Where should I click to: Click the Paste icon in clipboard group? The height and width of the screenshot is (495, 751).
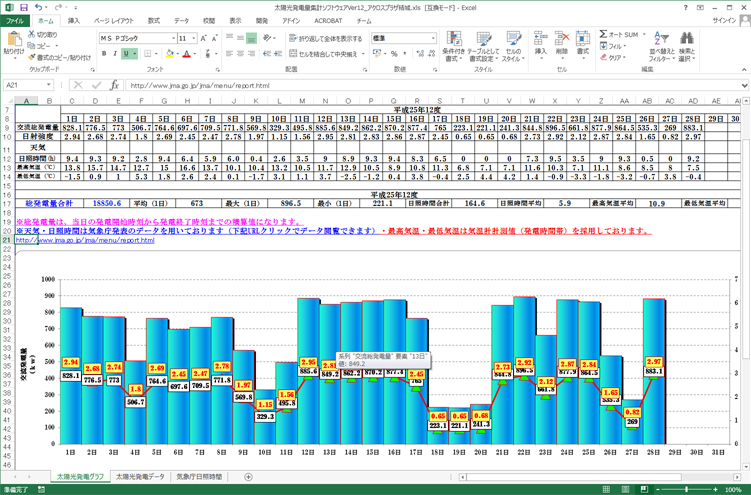[13, 39]
